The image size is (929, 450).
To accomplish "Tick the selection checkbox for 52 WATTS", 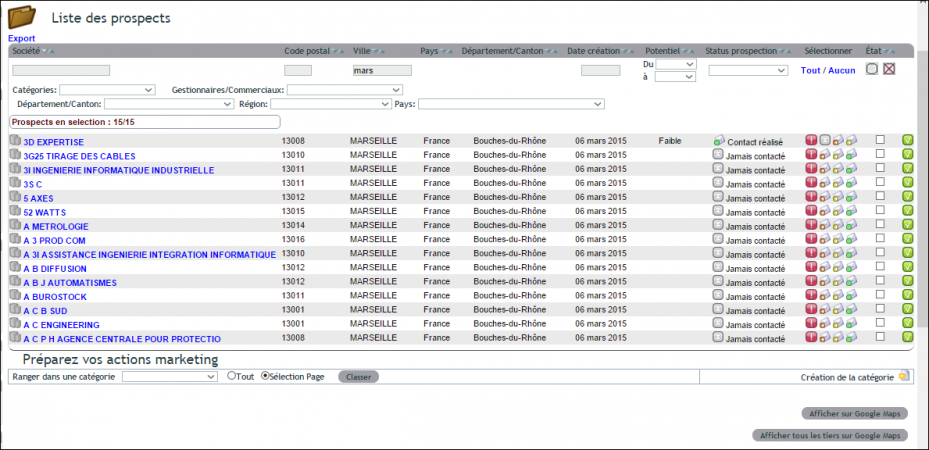I will click(x=880, y=210).
